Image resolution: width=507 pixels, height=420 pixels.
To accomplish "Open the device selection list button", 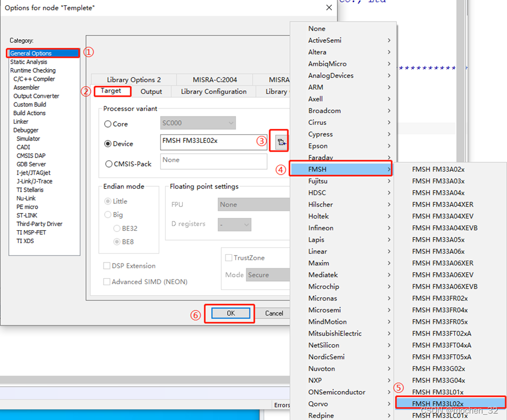I will (x=281, y=142).
